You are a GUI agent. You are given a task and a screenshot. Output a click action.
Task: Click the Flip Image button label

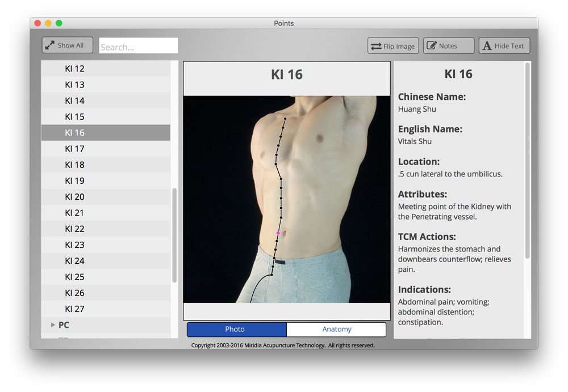click(x=399, y=47)
